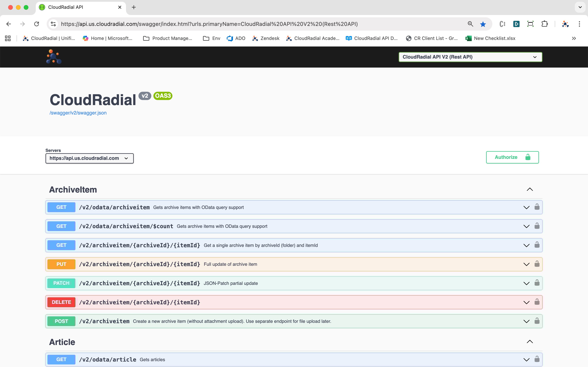The image size is (588, 367).
Task: Click the PUT method badge
Action: click(x=61, y=264)
